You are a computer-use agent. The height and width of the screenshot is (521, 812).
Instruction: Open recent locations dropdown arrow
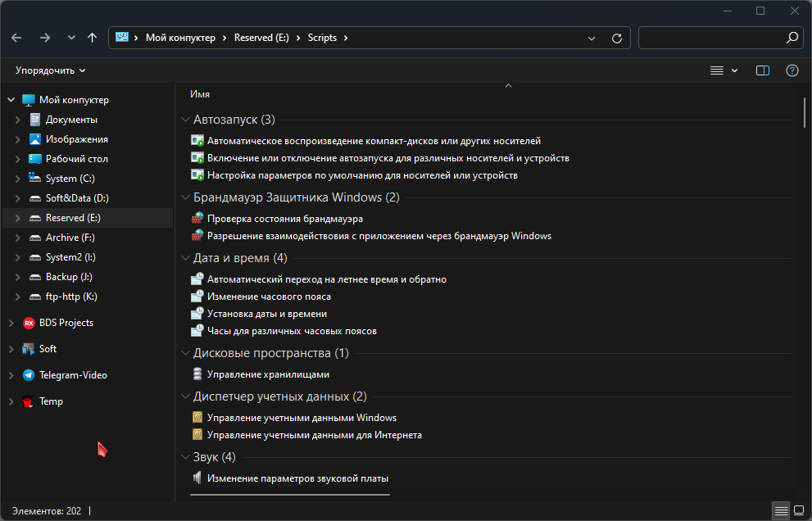pyautogui.click(x=71, y=38)
